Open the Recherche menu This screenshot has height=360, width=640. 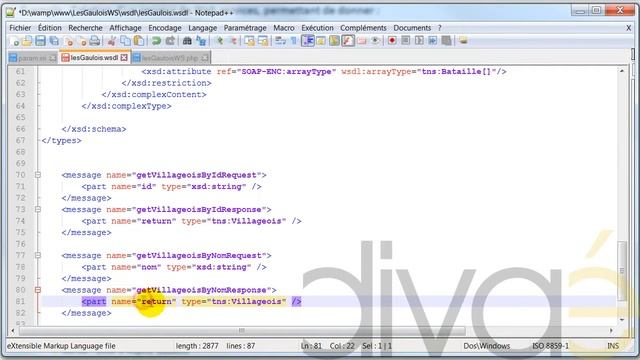[x=85, y=28]
